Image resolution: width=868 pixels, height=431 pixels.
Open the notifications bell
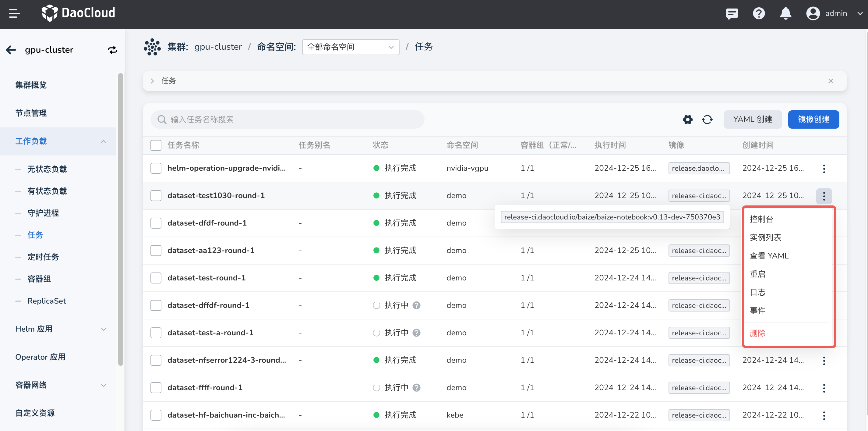pos(785,13)
